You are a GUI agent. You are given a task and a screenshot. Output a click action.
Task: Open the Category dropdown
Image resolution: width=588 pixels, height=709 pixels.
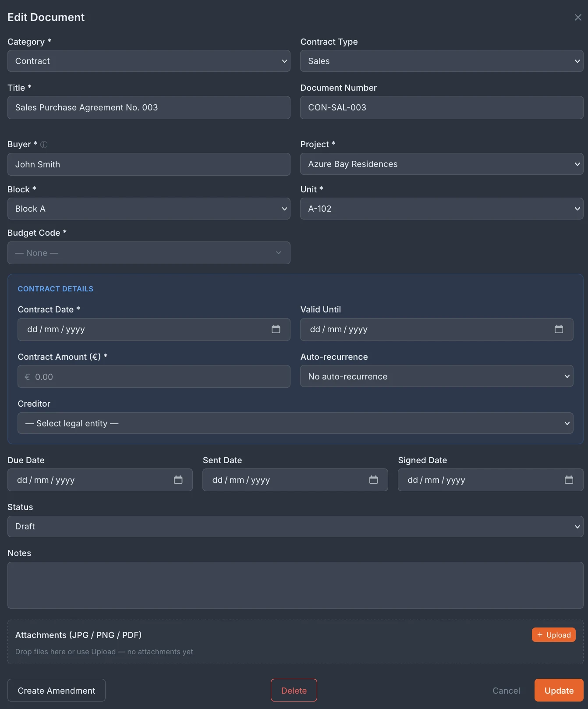[149, 61]
